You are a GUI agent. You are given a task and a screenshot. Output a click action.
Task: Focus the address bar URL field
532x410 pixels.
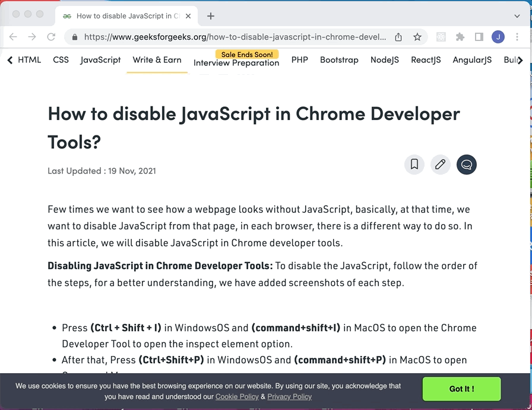pyautogui.click(x=235, y=37)
